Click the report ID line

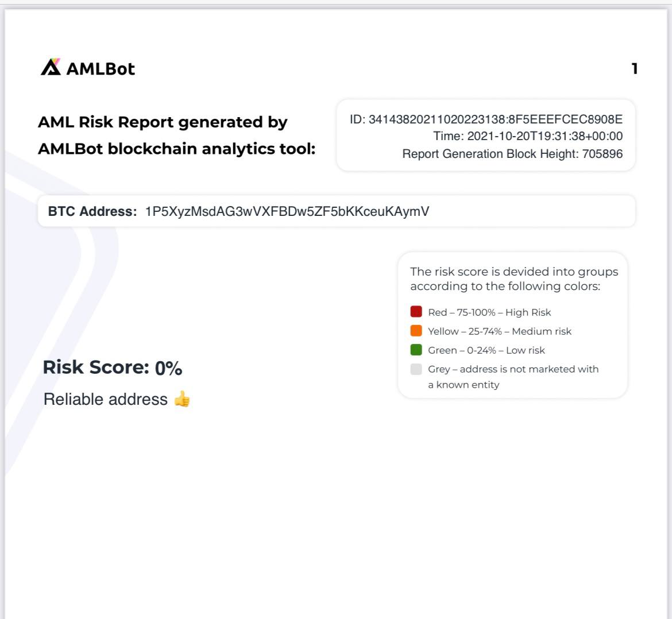486,119
